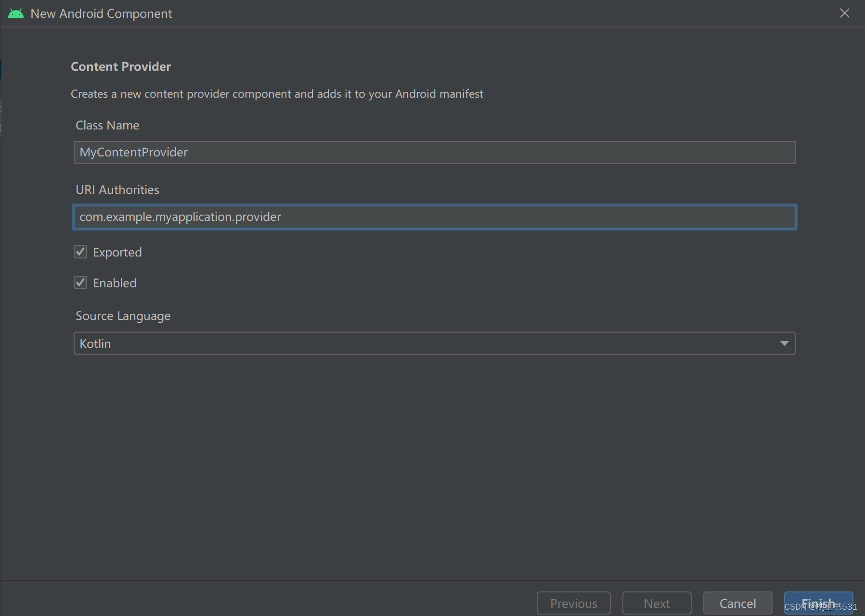Select the "URI Authorities" field label
The width and height of the screenshot is (865, 616).
pyautogui.click(x=117, y=190)
